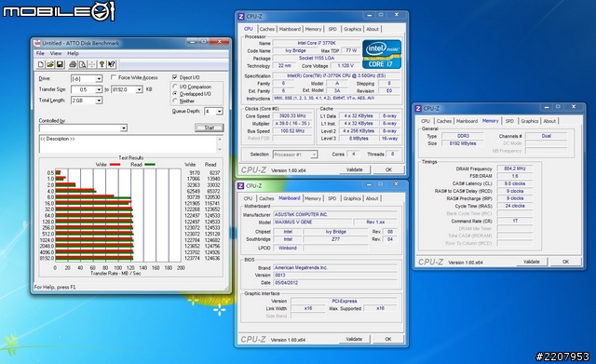Click Validate in the Memory CPU-Z window
596x364 pixels.
[532, 262]
